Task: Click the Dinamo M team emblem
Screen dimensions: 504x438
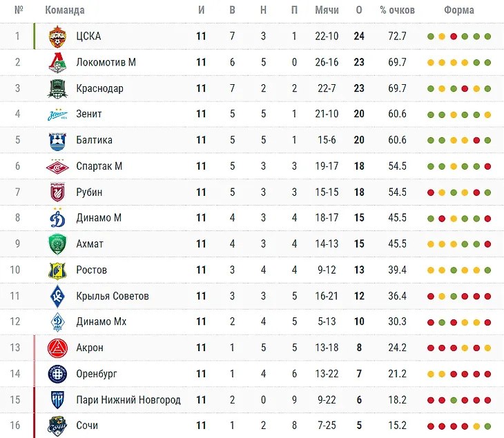Action: click(57, 218)
